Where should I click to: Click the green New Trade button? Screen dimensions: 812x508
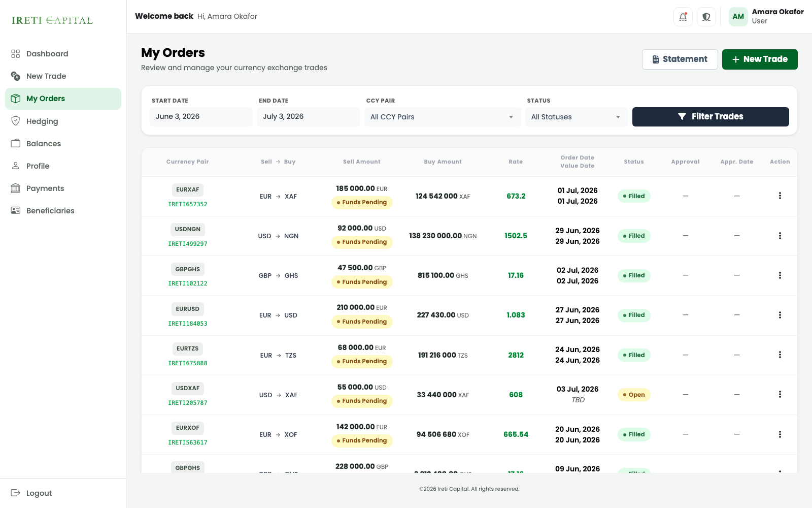coord(760,59)
